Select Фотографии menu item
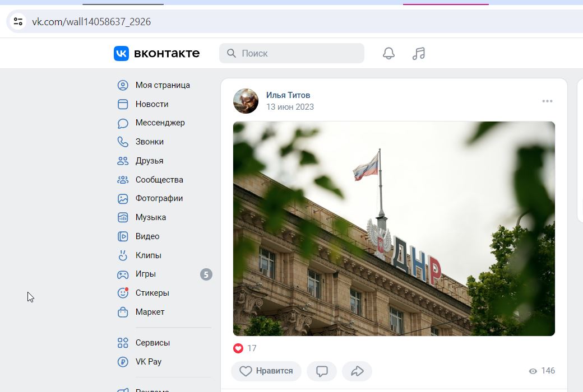This screenshot has width=583, height=392. (x=159, y=198)
